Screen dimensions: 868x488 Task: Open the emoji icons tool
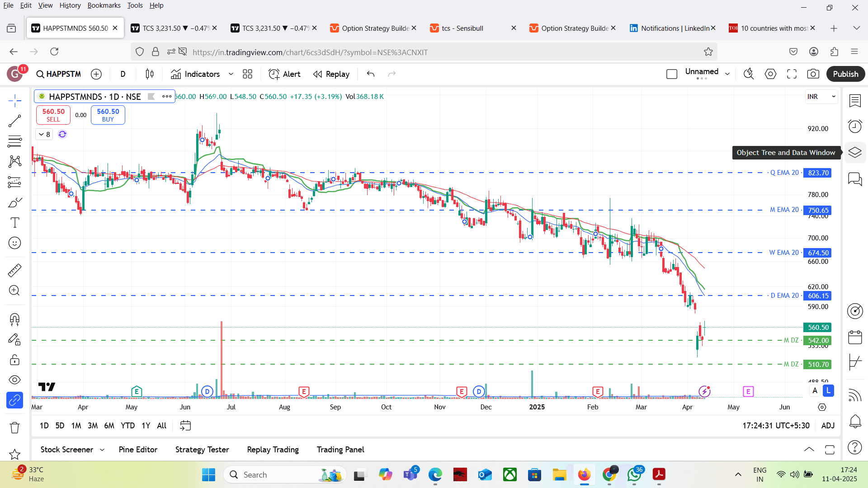coord(14,243)
